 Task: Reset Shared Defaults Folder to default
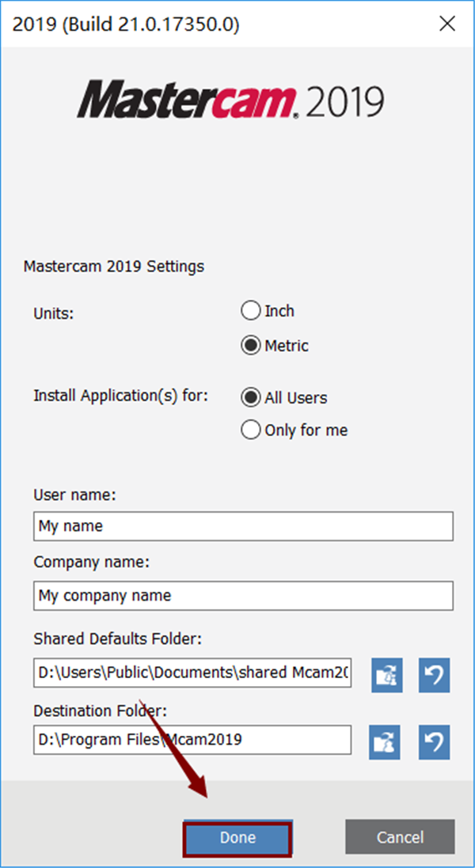click(434, 675)
